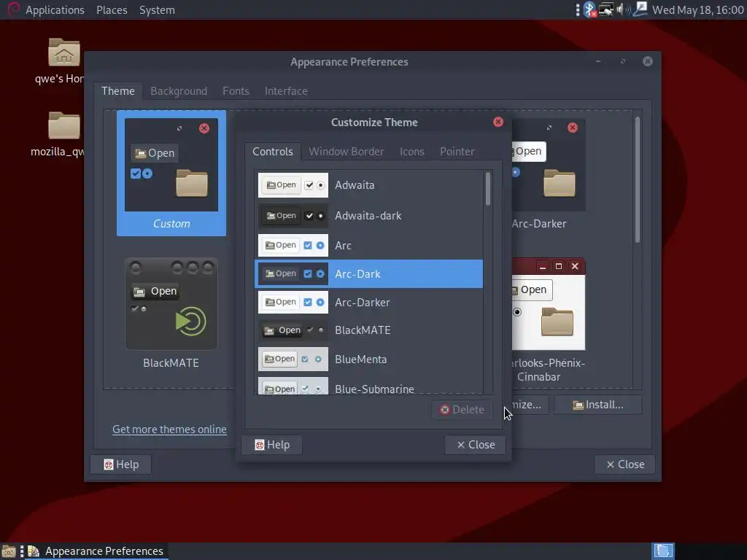Open the Icons tab in Customize Theme
The image size is (747, 560).
click(x=411, y=152)
